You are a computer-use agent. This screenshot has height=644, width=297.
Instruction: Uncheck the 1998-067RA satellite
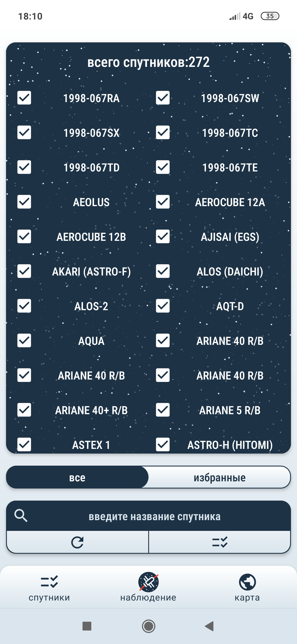click(24, 97)
